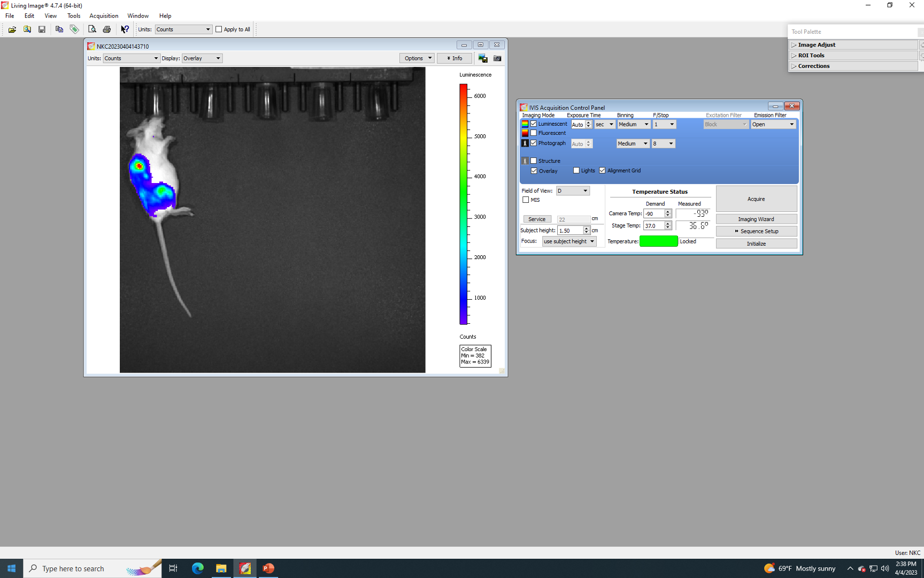Enable the Fluorescent imaging mode checkbox
Image resolution: width=924 pixels, height=578 pixels.
[534, 133]
